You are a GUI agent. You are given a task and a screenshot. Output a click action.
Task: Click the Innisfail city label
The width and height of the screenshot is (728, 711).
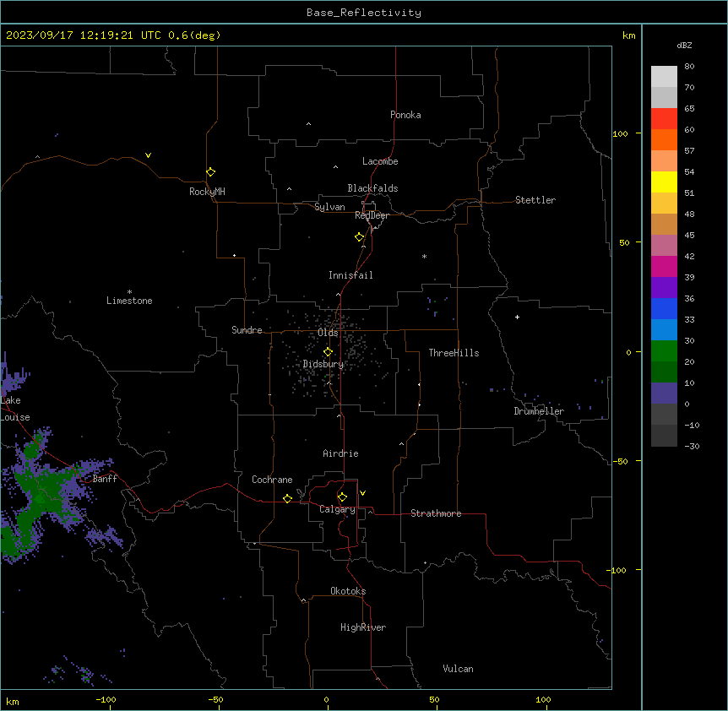[x=350, y=275]
